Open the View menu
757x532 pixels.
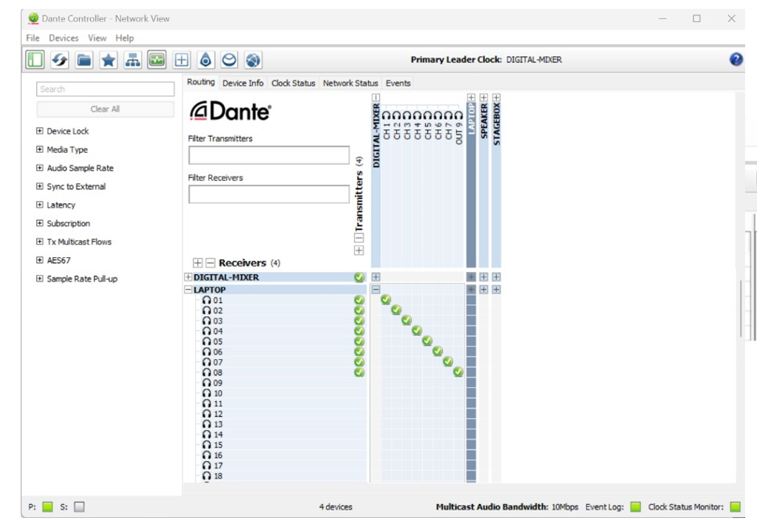click(x=97, y=38)
